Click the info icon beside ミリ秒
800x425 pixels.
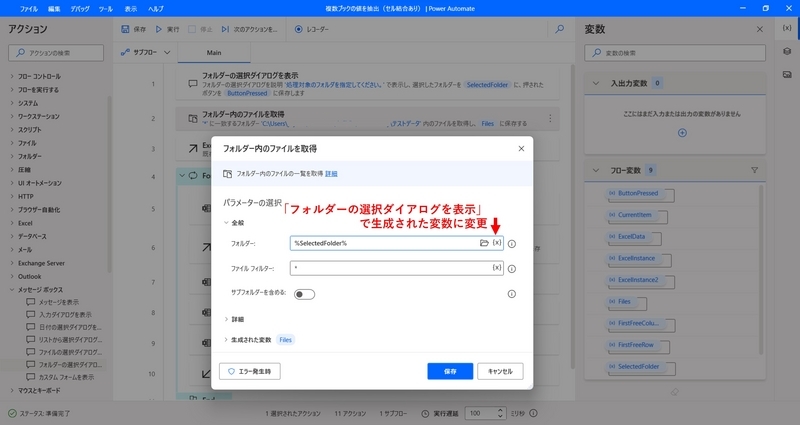[x=533, y=413]
